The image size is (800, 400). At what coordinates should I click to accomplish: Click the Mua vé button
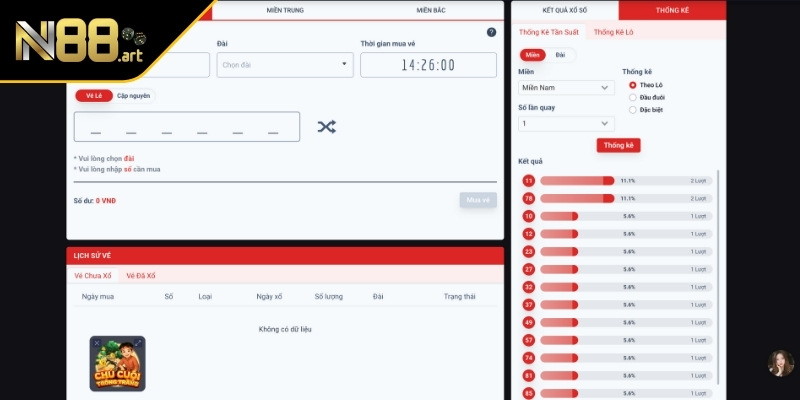click(x=477, y=200)
